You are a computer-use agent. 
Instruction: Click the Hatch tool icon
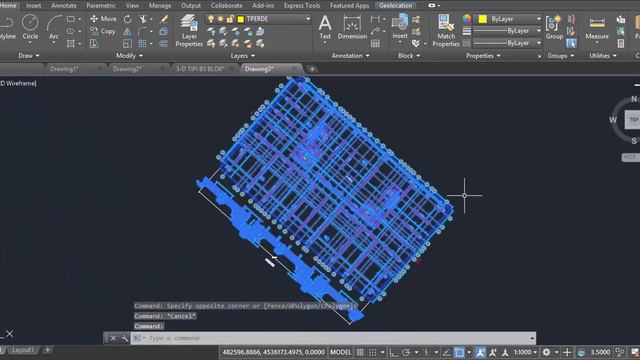tap(71, 43)
